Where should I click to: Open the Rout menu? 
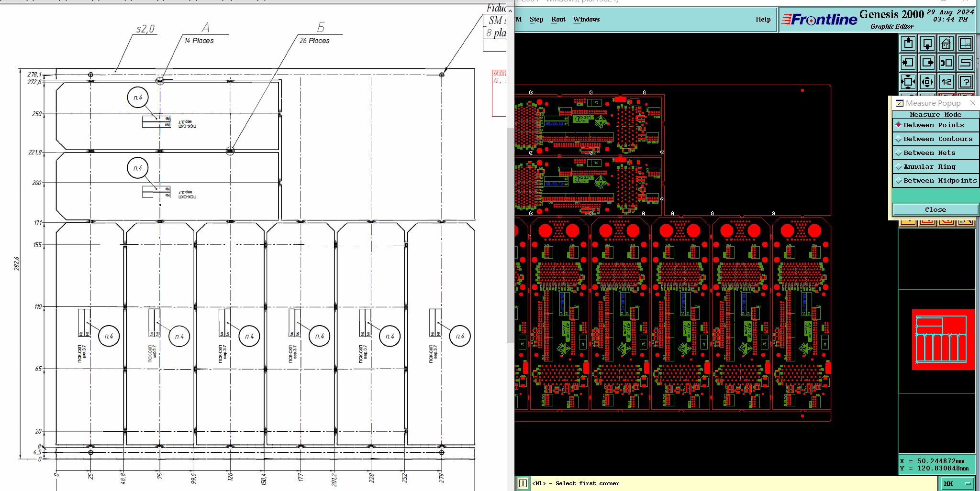coord(558,20)
